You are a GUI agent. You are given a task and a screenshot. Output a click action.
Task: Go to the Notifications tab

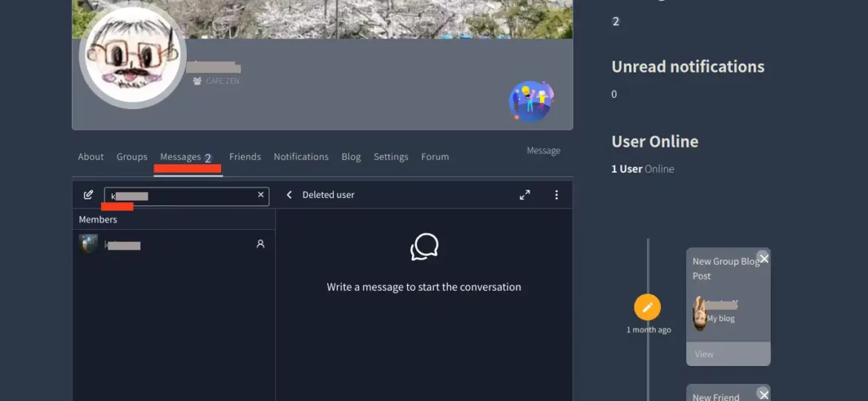click(301, 156)
